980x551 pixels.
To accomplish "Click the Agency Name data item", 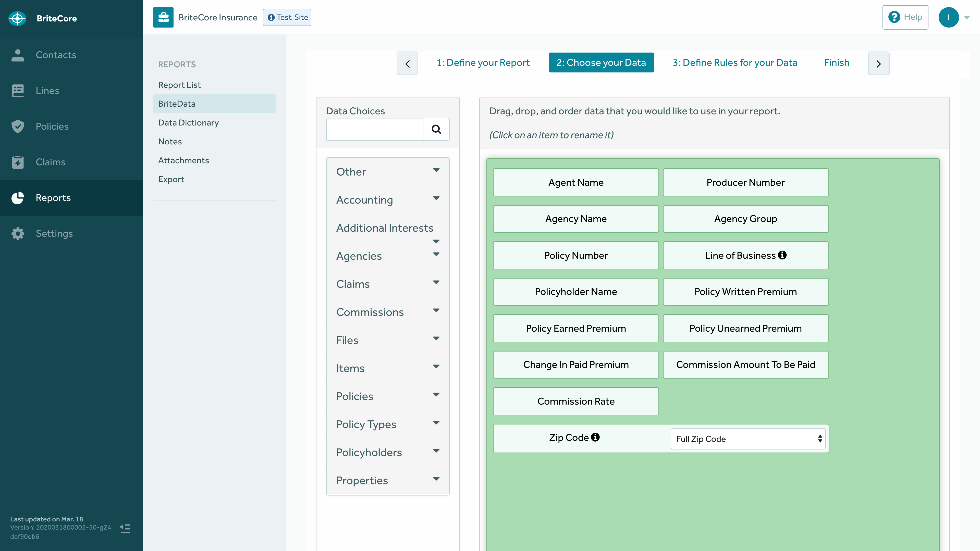I will coord(575,219).
